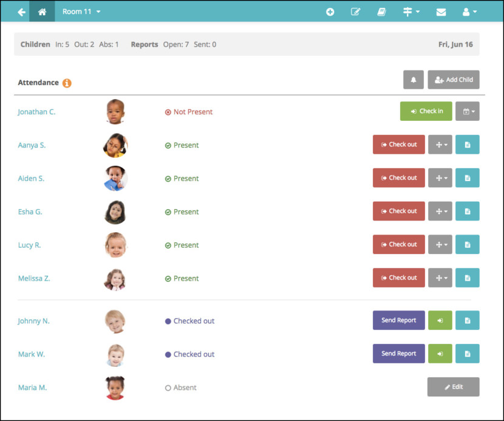Screen dimensions: 504x421
Task: Open Esha G. profile link
Action: pos(30,211)
